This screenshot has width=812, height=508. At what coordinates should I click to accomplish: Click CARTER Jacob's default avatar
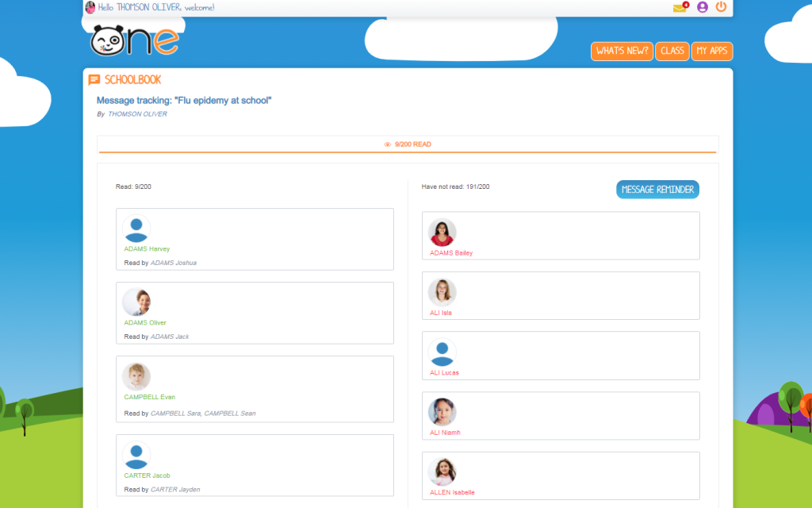pyautogui.click(x=136, y=455)
